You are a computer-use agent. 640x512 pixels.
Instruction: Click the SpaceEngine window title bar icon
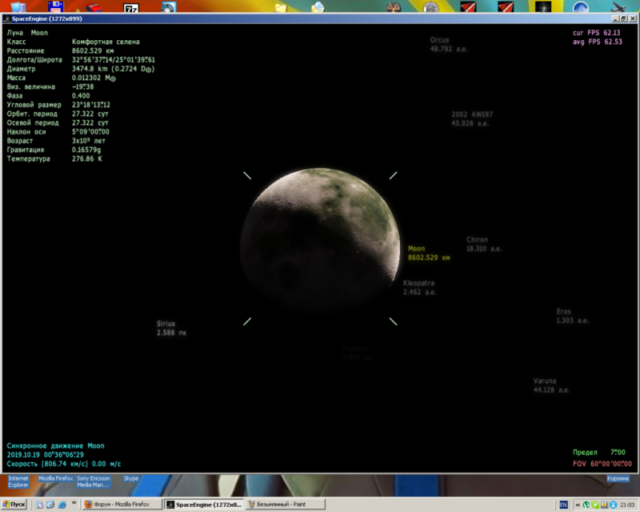point(7,19)
